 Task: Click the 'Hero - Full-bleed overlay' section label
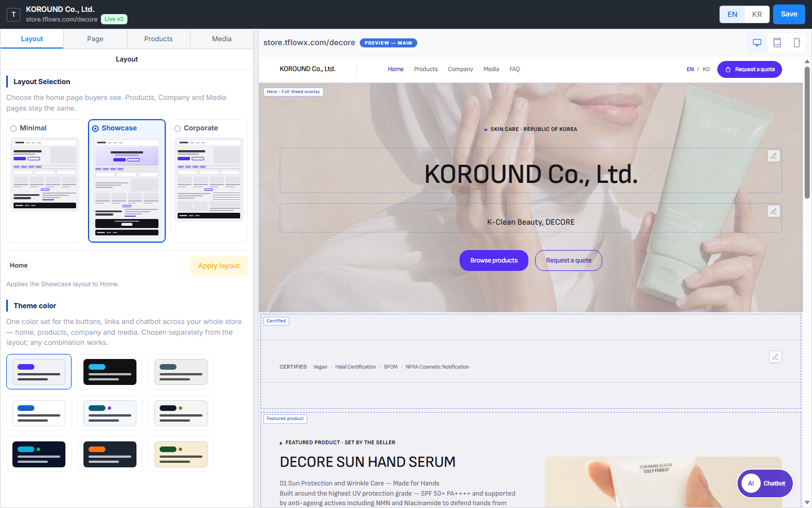293,92
